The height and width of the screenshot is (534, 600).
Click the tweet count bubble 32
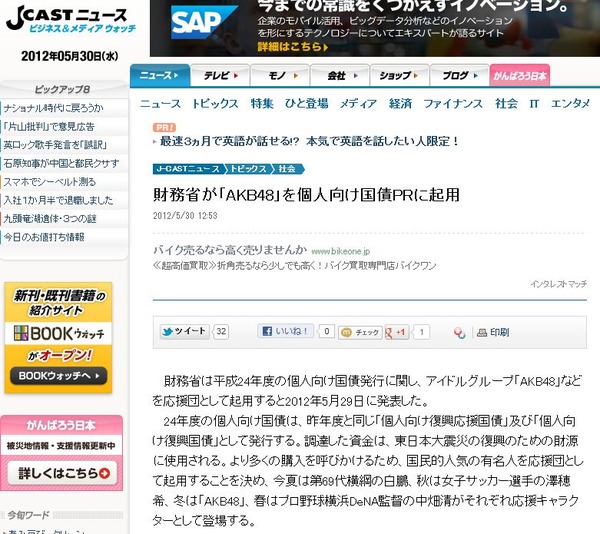[x=221, y=332]
